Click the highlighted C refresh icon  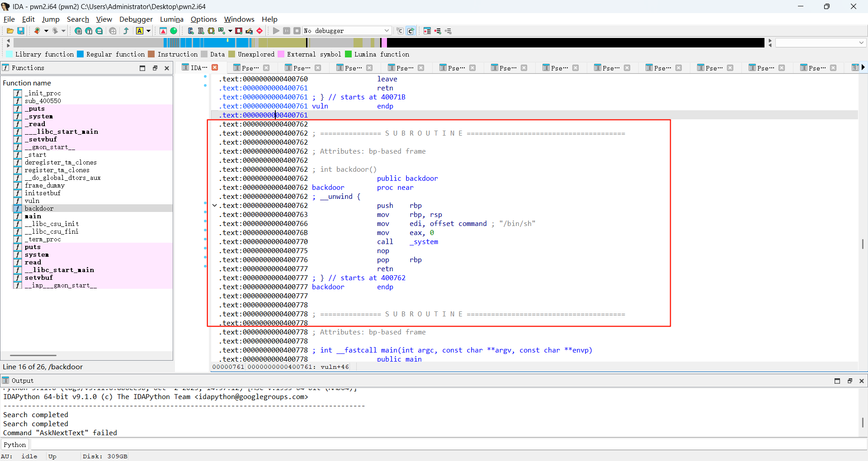coord(411,31)
